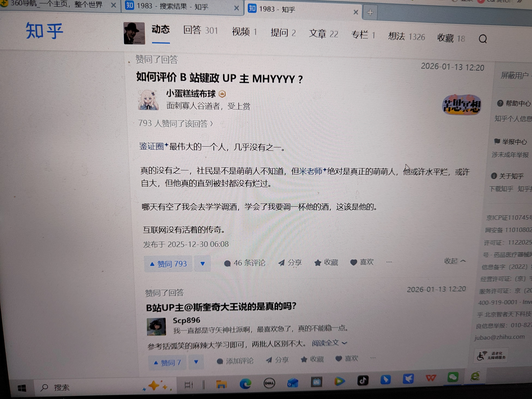Click the profile avatar thumbnail in header
The height and width of the screenshot is (399, 532).
tap(134, 33)
